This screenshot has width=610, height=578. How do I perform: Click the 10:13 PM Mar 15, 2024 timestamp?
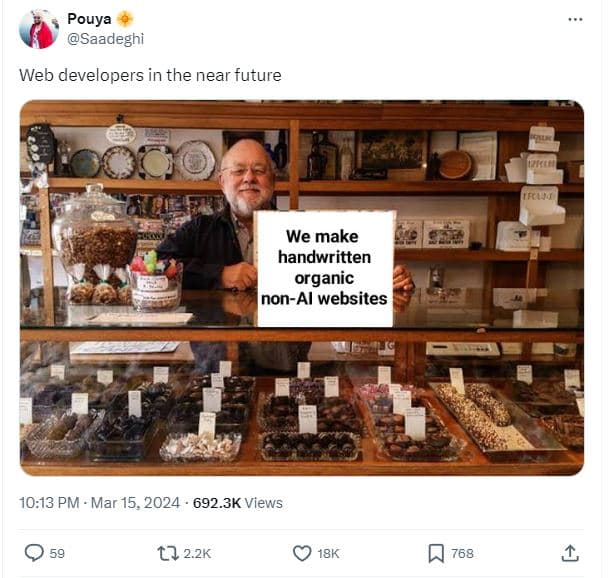click(x=99, y=503)
